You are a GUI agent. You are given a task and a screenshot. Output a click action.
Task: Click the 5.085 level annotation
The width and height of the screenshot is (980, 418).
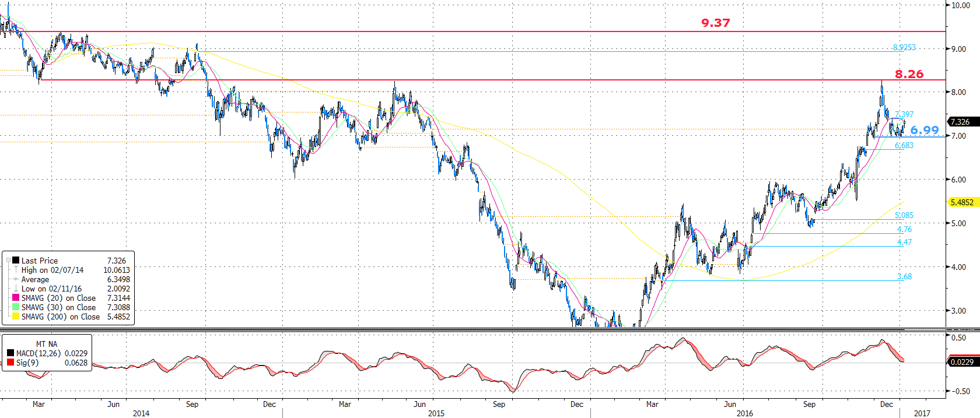(904, 215)
